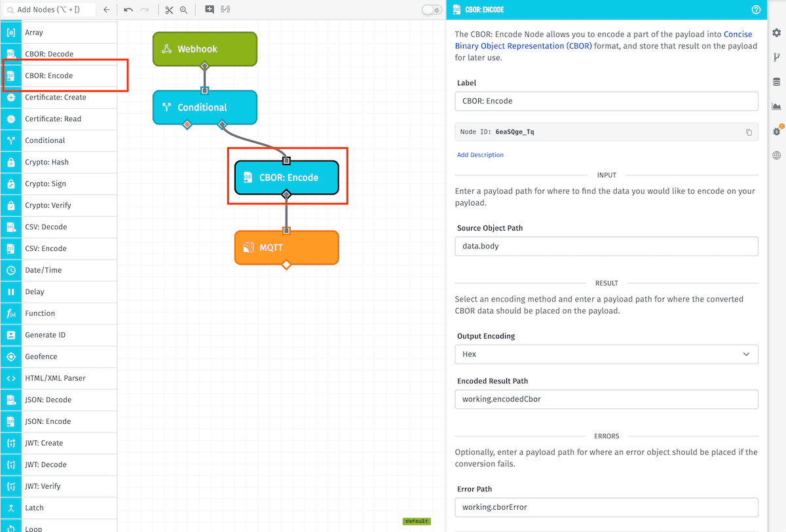Image resolution: width=786 pixels, height=532 pixels.
Task: Open the workflow settings gear icon
Action: 776,31
